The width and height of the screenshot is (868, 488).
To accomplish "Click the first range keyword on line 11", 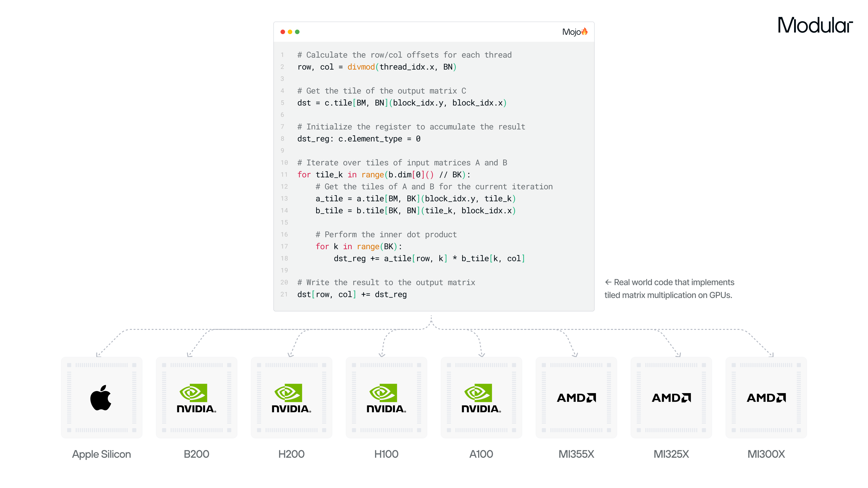I will coord(372,174).
